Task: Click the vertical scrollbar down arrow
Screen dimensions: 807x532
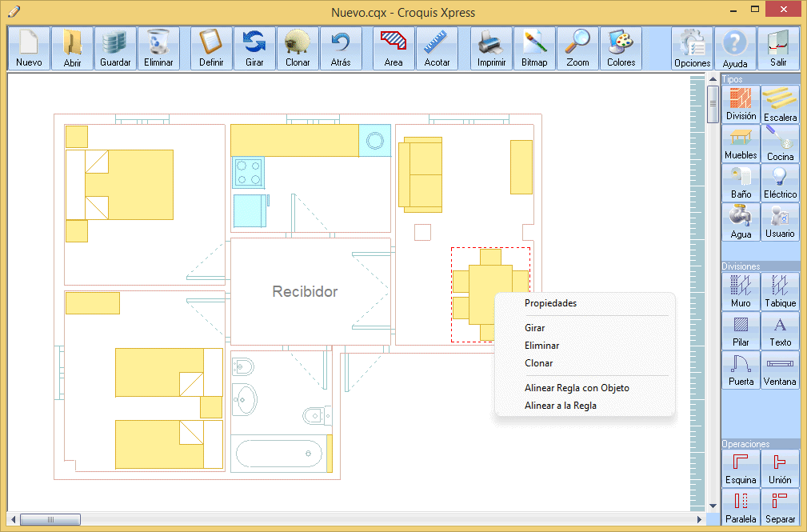Action: 713,506
